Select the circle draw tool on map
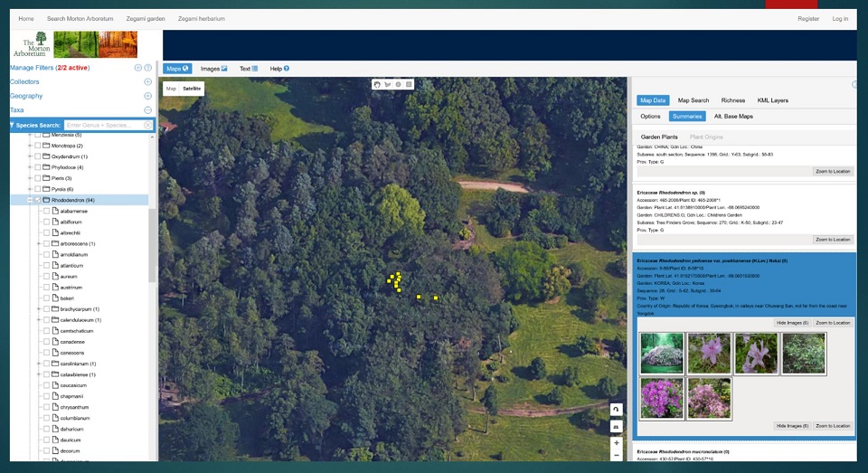The height and width of the screenshot is (473, 868). 398,84
